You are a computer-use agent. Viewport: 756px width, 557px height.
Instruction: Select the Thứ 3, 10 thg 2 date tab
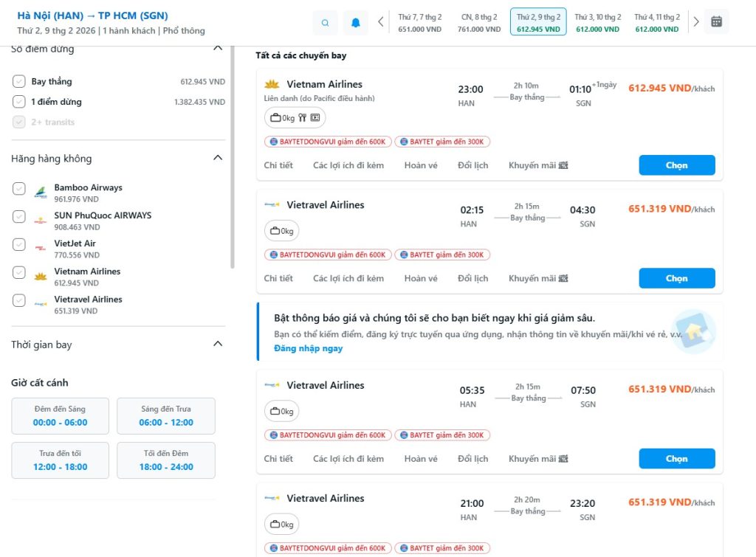pyautogui.click(x=597, y=22)
